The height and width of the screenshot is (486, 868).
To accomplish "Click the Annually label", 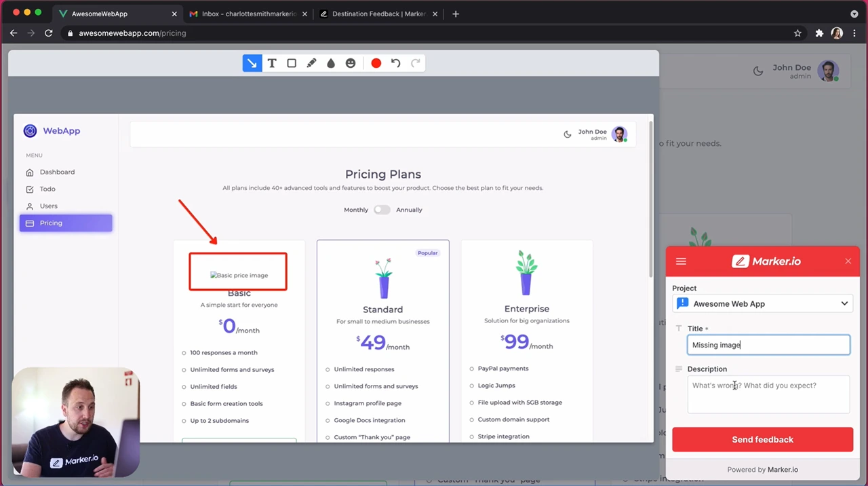I will pyautogui.click(x=409, y=210).
